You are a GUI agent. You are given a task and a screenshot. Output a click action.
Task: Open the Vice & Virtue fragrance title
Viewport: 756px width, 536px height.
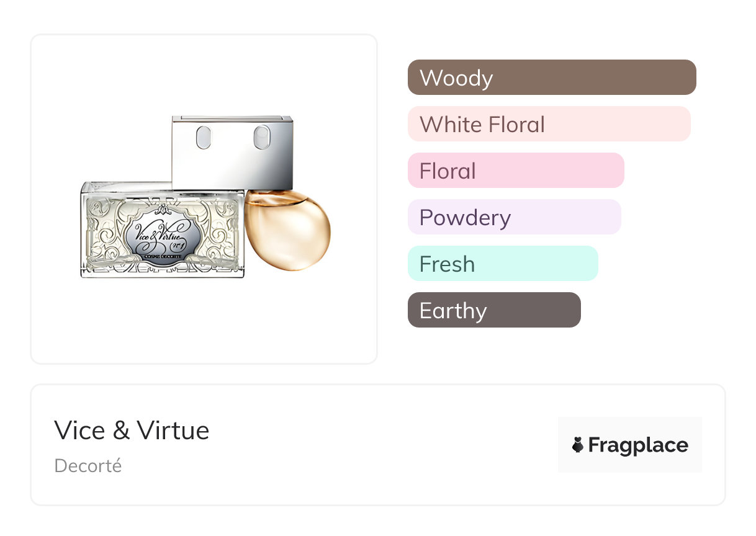tap(132, 431)
